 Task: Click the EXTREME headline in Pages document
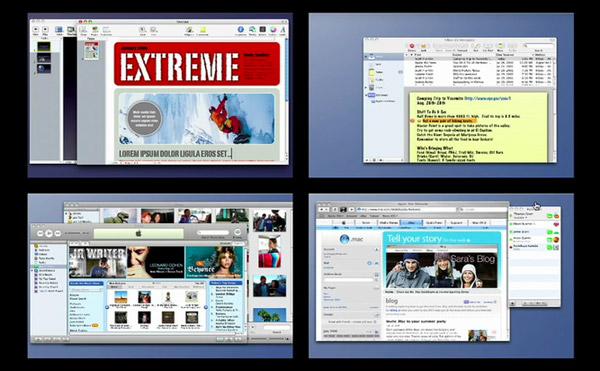coord(179,67)
